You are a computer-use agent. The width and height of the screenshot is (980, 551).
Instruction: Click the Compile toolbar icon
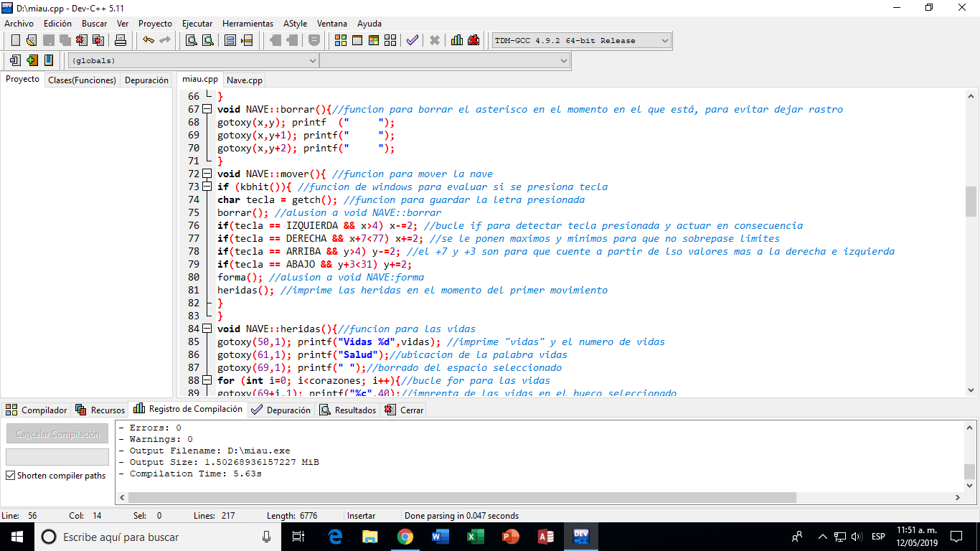340,40
